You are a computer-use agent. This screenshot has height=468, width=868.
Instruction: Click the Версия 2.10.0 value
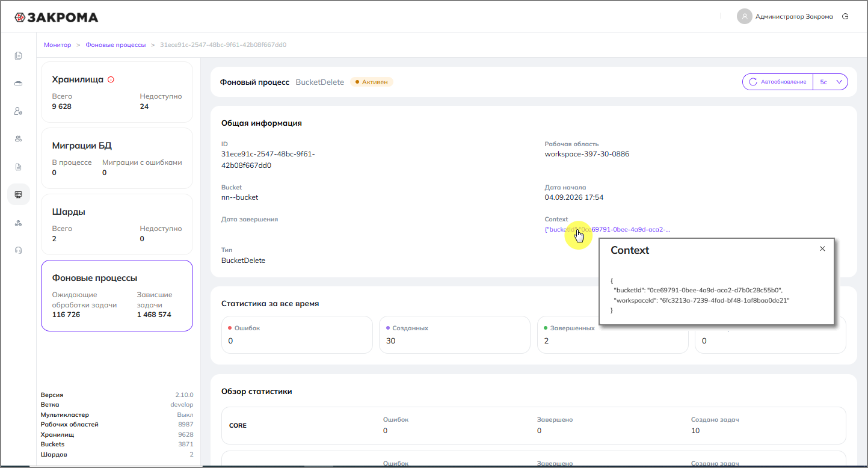(184, 395)
